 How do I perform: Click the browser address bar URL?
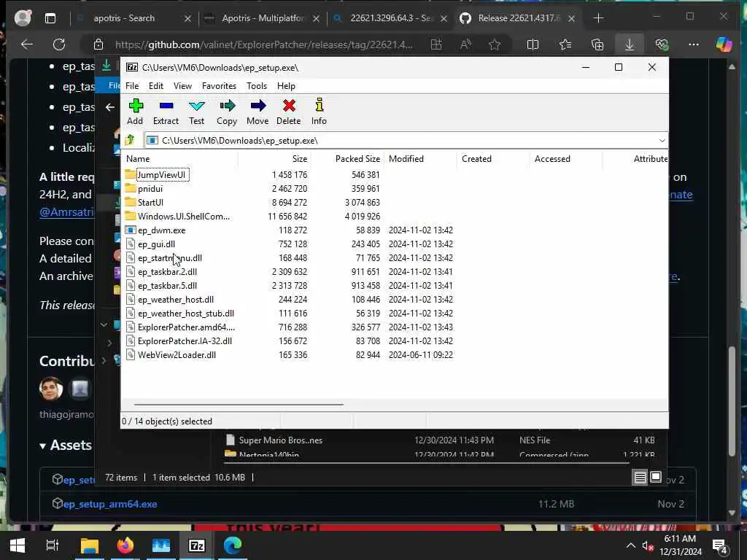coord(263,44)
